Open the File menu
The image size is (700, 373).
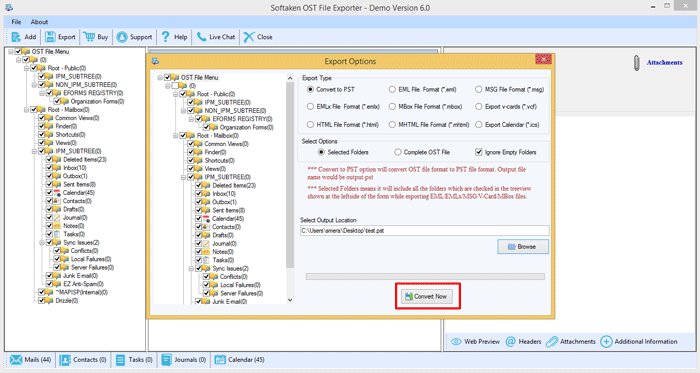(x=16, y=22)
